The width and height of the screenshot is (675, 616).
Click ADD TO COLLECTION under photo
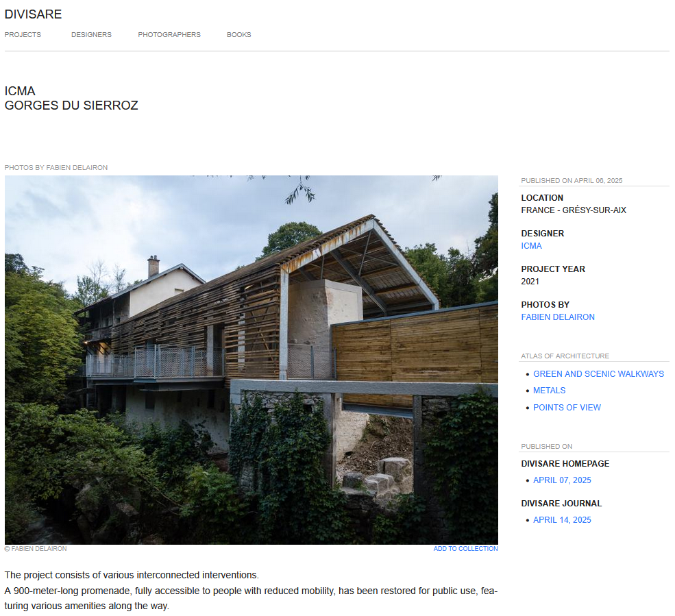[465, 548]
